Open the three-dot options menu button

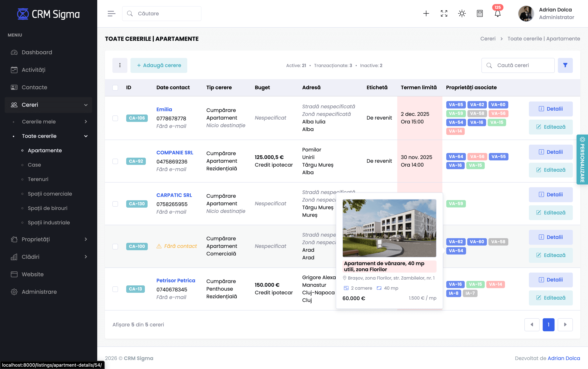pos(120,65)
